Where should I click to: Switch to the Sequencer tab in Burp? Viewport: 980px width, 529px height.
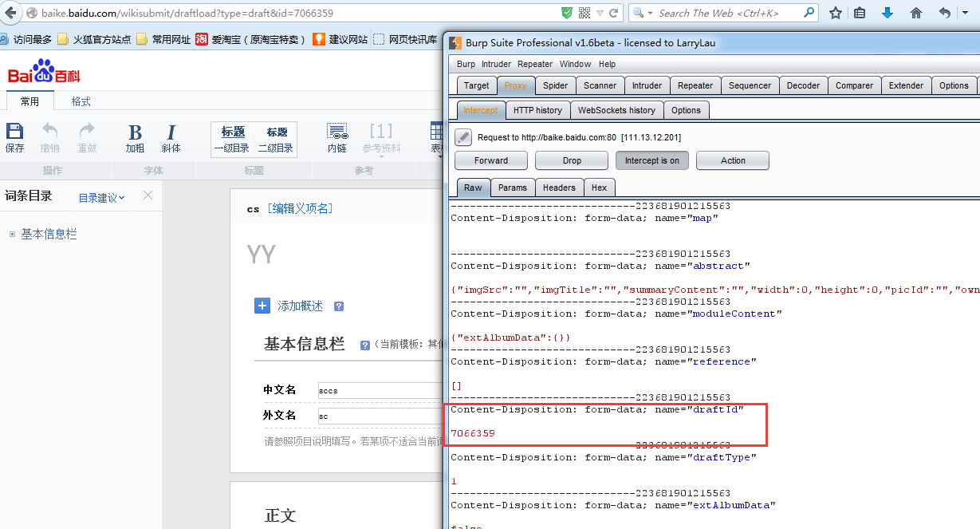[750, 85]
